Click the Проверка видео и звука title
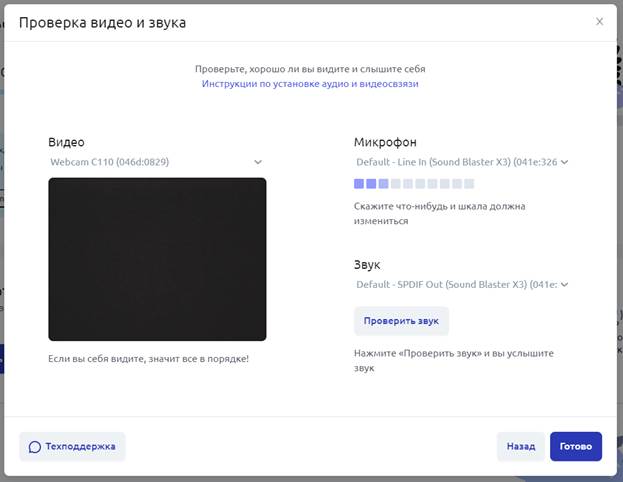The height and width of the screenshot is (482, 623). 102,22
